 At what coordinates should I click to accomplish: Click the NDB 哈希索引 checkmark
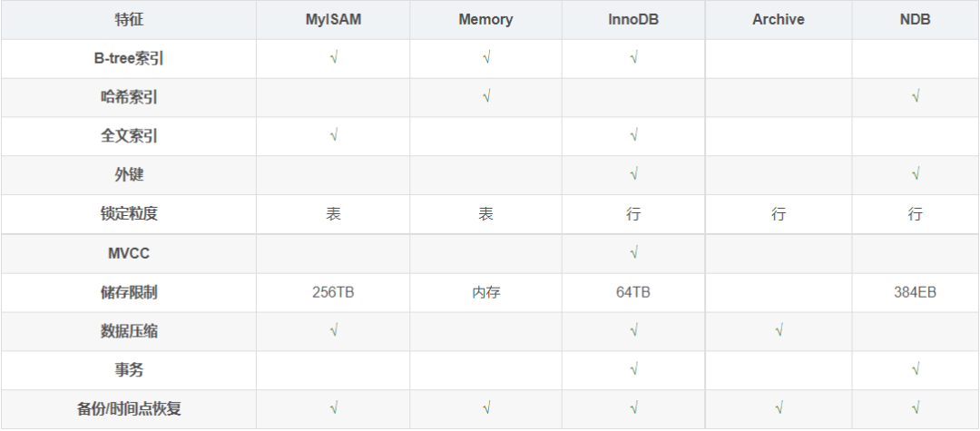pyautogui.click(x=916, y=96)
